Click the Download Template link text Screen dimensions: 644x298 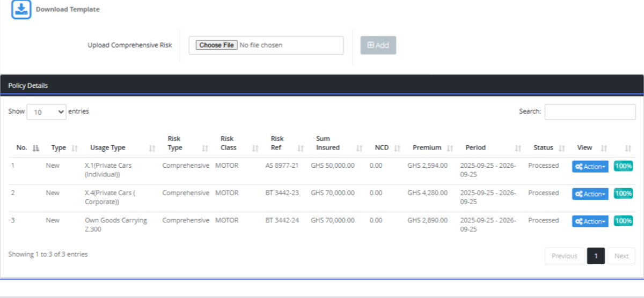[68, 10]
